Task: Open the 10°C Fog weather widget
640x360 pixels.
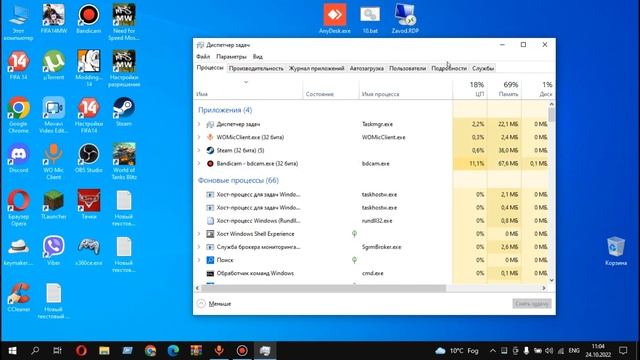Action: pyautogui.click(x=457, y=351)
